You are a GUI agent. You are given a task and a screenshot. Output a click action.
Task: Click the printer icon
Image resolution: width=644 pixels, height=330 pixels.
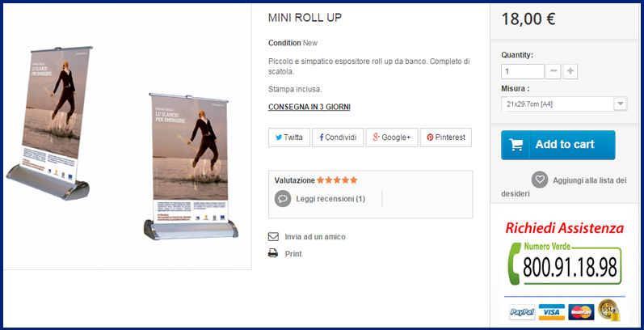click(x=273, y=253)
